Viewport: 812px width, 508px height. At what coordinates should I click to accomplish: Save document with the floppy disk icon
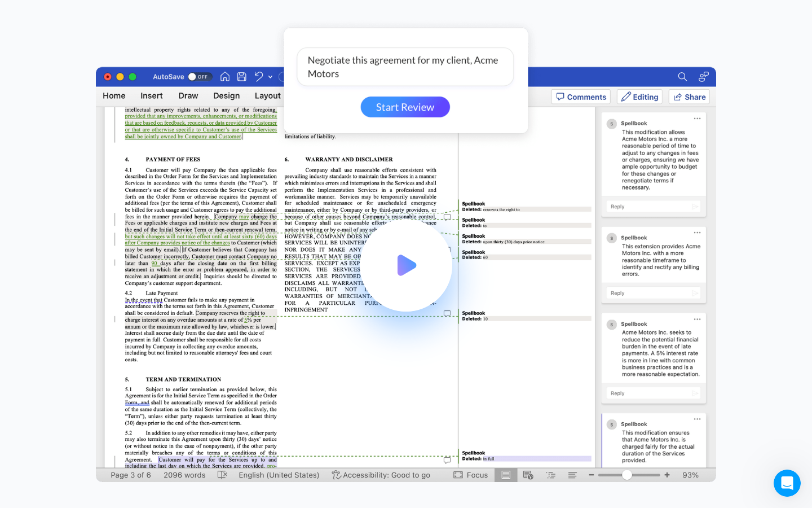coord(242,77)
